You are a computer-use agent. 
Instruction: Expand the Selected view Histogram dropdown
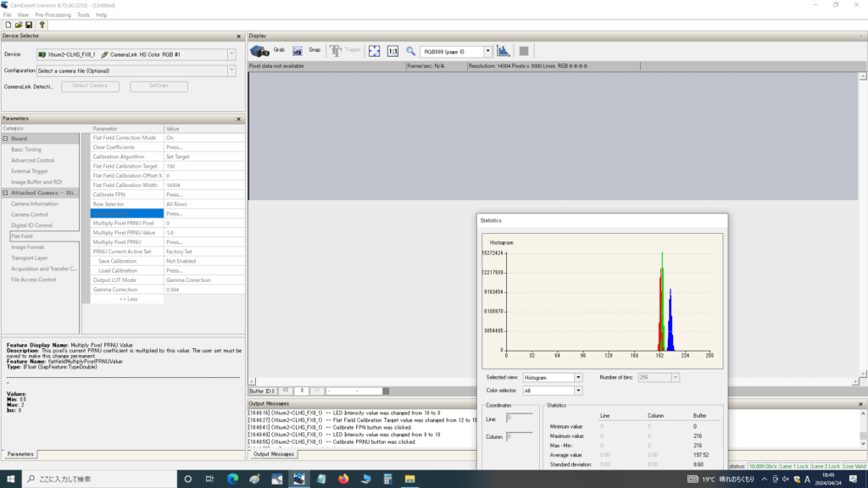(x=578, y=377)
